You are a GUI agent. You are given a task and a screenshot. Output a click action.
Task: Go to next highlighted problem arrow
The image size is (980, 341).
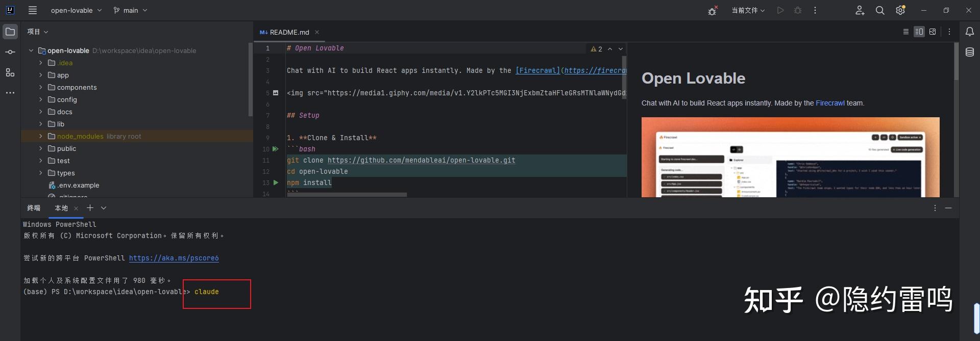[x=621, y=49]
